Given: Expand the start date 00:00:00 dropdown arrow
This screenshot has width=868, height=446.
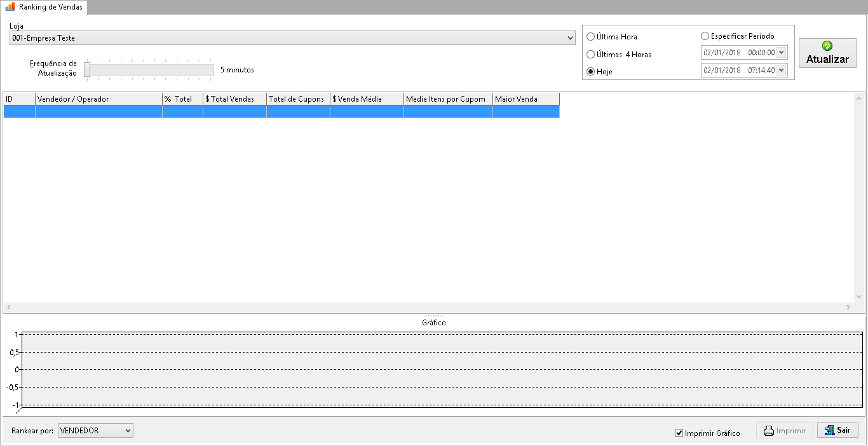Looking at the screenshot, I should pyautogui.click(x=782, y=53).
